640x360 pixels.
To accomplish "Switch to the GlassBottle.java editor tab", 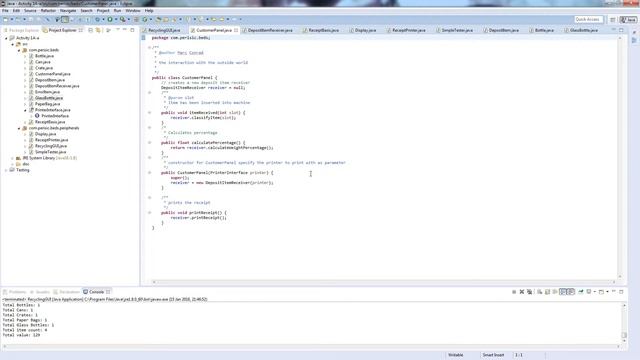I will (583, 30).
